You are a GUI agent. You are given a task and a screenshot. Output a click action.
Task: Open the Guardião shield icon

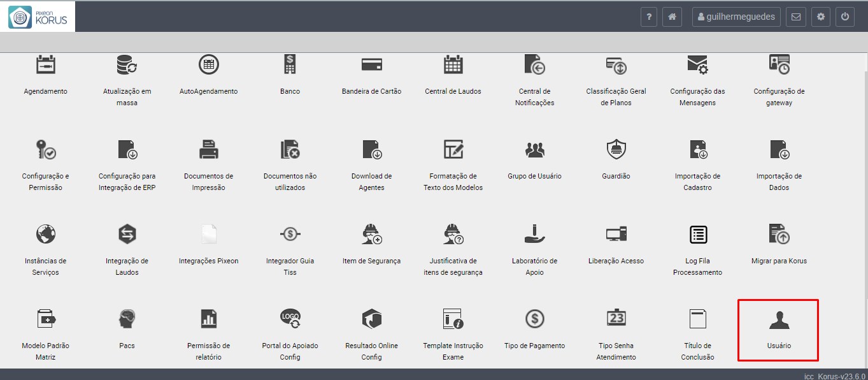click(616, 149)
